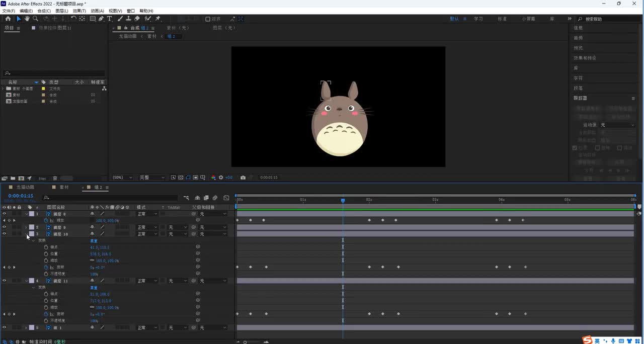Toggle mask and shape path visibility icon
Viewport: 644px width, 344px height.
point(188,178)
